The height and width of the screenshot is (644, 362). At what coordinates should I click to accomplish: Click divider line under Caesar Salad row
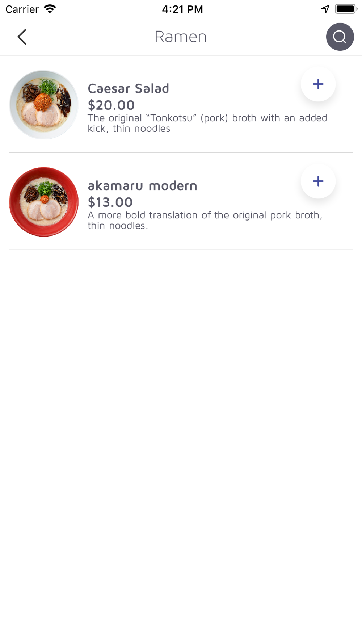pyautogui.click(x=181, y=153)
